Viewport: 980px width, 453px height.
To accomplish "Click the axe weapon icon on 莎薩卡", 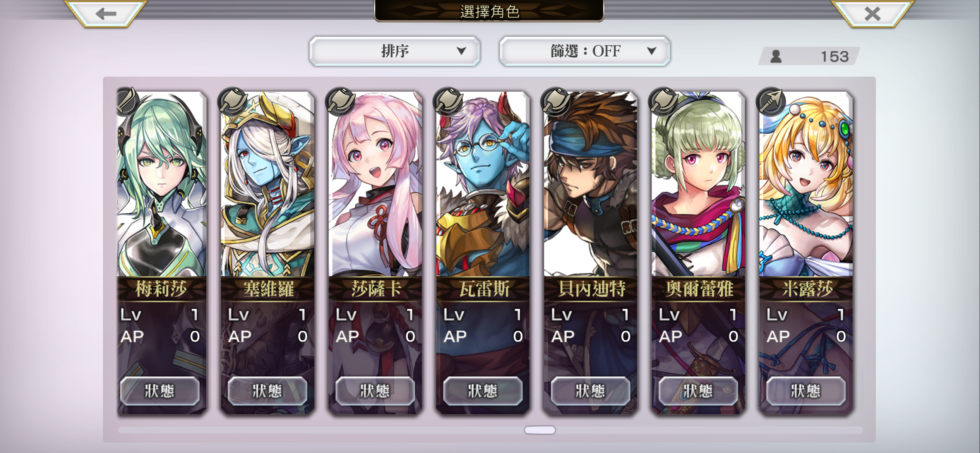I will (x=340, y=101).
